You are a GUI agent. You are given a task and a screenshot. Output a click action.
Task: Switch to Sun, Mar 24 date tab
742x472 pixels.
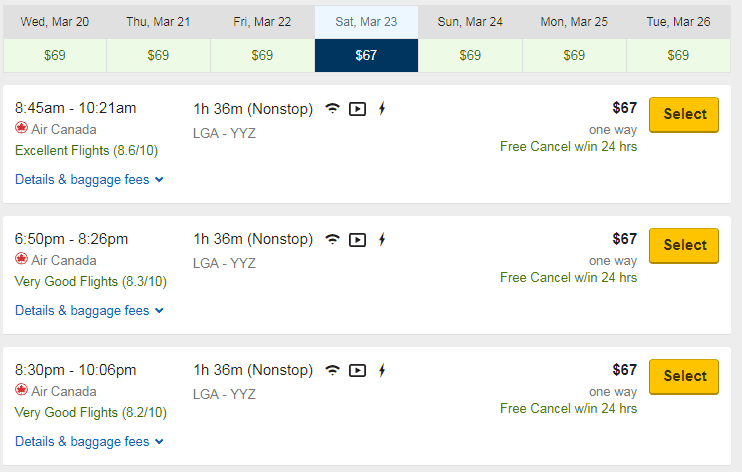point(470,39)
